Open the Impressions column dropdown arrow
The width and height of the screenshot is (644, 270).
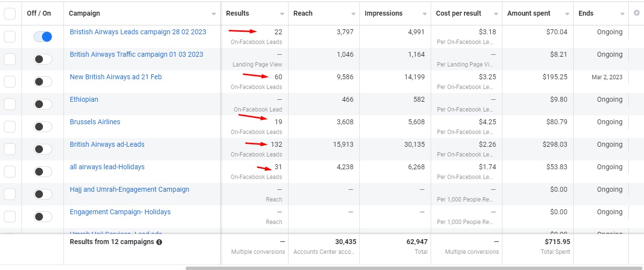[425, 14]
